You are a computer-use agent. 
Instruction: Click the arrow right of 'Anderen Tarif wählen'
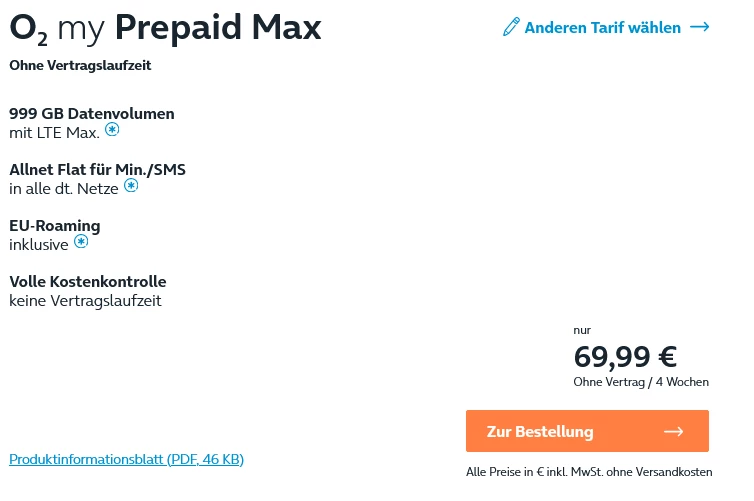[699, 28]
